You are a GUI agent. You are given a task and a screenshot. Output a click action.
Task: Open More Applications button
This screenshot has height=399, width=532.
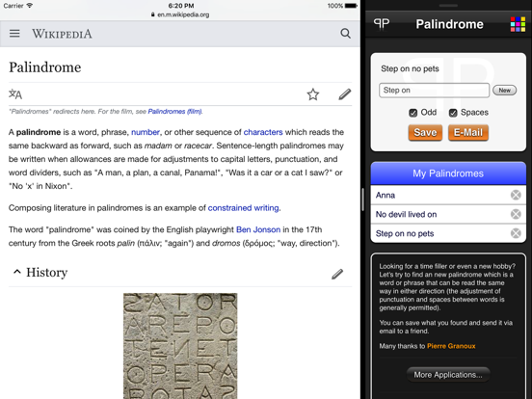[448, 375]
